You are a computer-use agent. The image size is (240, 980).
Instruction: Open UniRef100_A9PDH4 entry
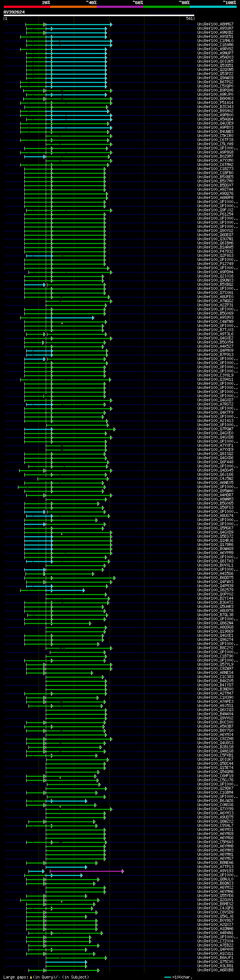(215, 272)
